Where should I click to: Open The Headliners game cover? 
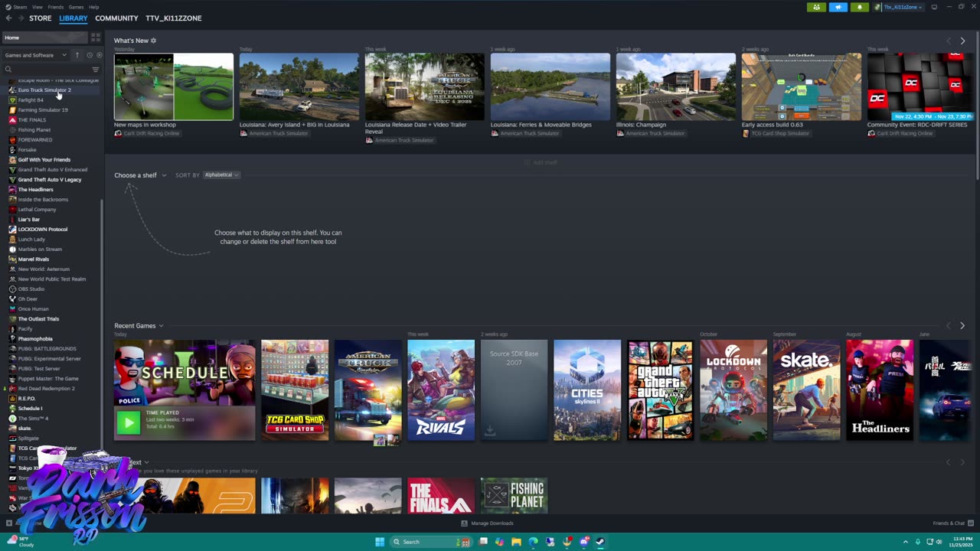pos(880,390)
